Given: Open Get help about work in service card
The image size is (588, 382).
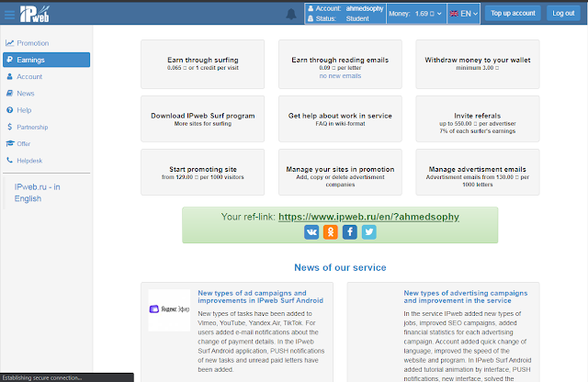Looking at the screenshot, I should (x=340, y=118).
